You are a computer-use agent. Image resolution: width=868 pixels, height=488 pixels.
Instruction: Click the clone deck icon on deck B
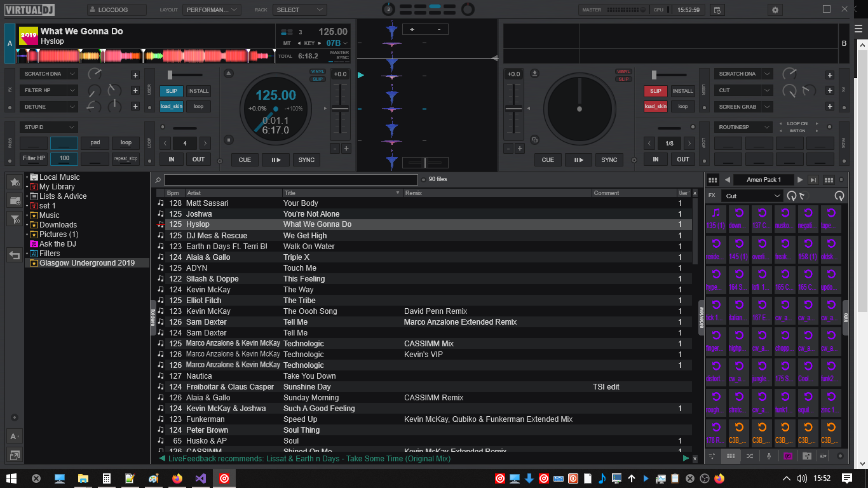(534, 140)
